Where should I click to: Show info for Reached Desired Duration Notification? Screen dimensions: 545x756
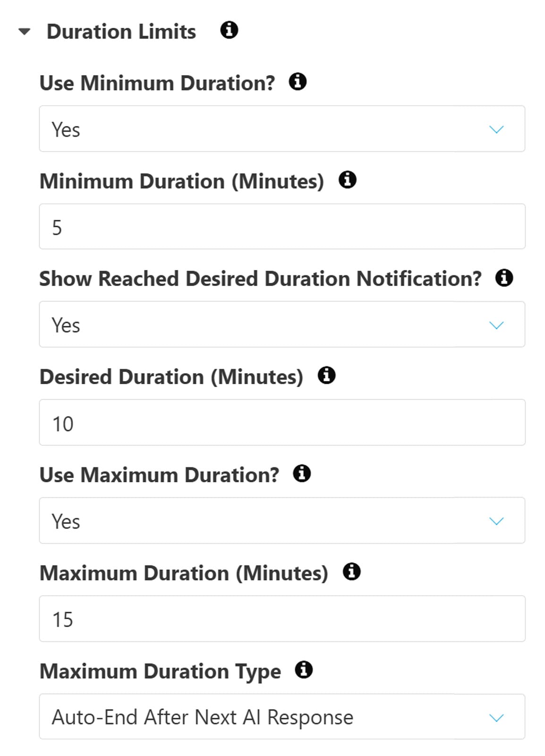(x=504, y=277)
